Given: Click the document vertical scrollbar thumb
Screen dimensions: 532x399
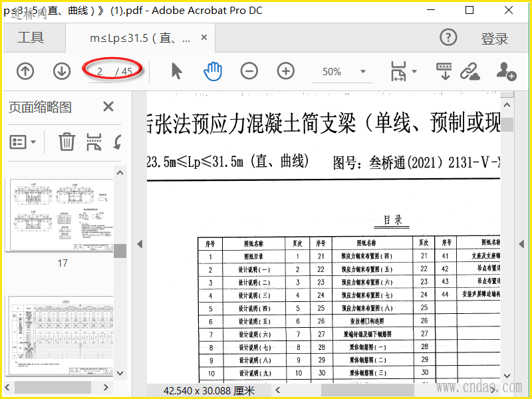Looking at the screenshot, I should [x=507, y=124].
